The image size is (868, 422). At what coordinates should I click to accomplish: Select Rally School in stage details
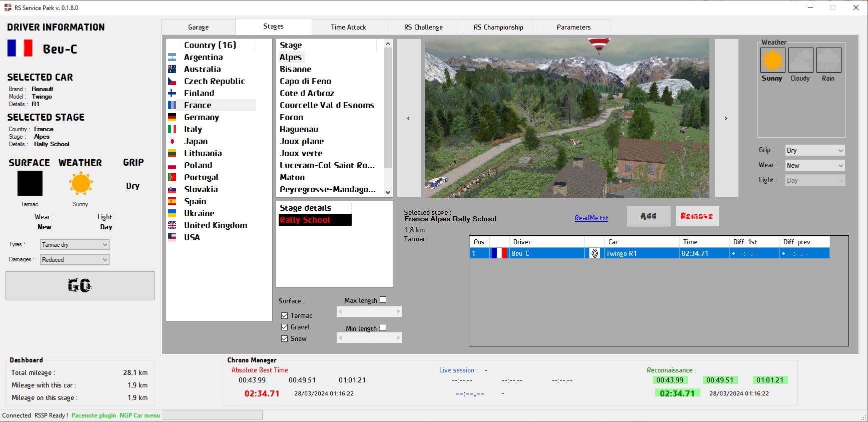pos(314,220)
